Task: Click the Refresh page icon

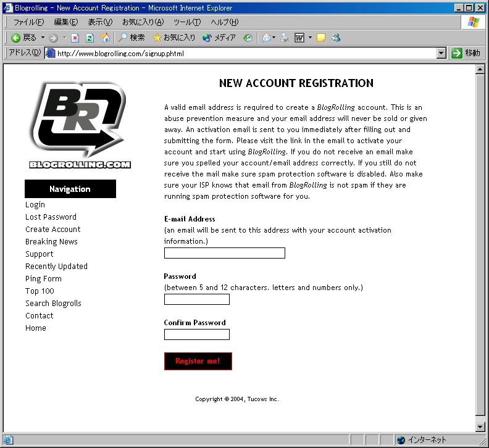Action: click(x=90, y=38)
